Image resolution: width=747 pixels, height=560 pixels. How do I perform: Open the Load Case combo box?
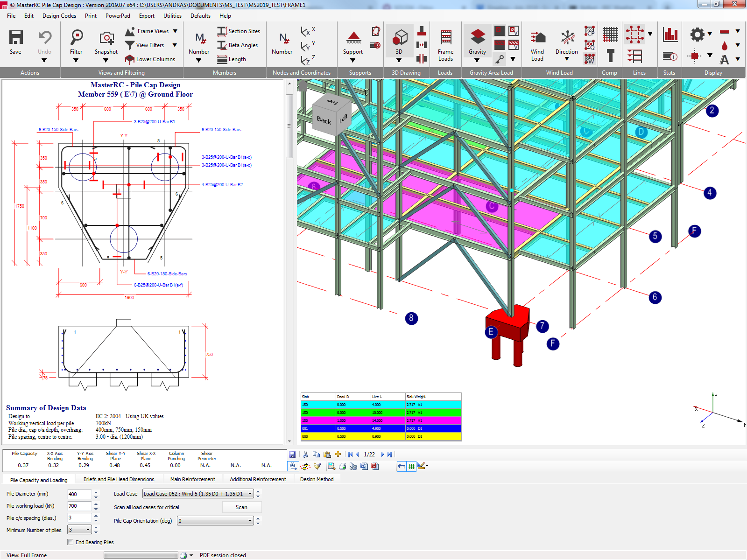[x=198, y=494]
